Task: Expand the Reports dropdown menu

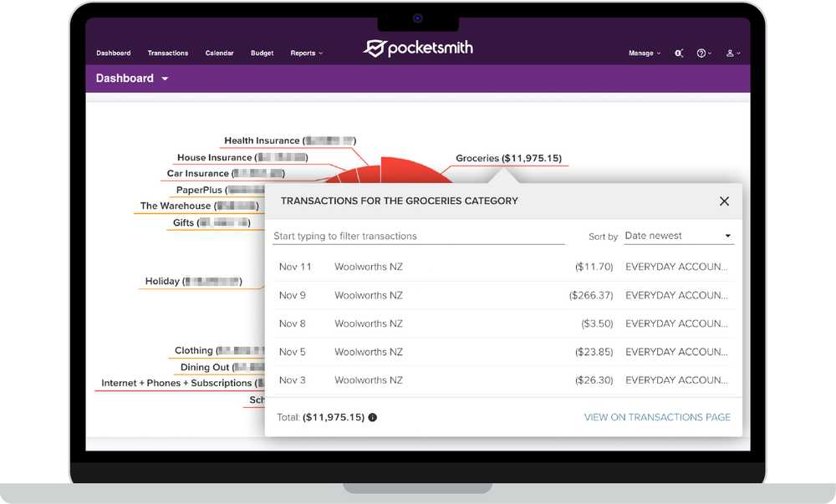Action: [307, 53]
